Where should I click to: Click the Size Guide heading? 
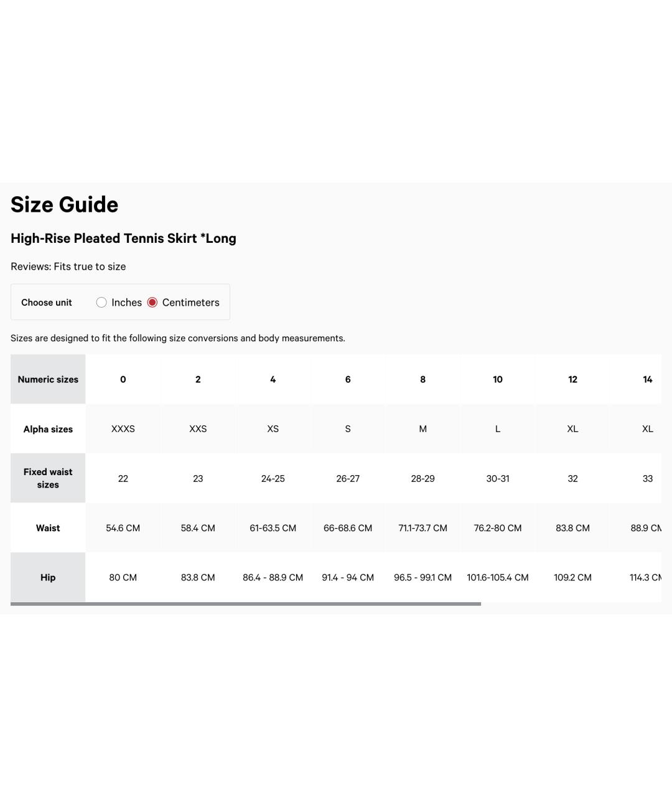tap(65, 205)
